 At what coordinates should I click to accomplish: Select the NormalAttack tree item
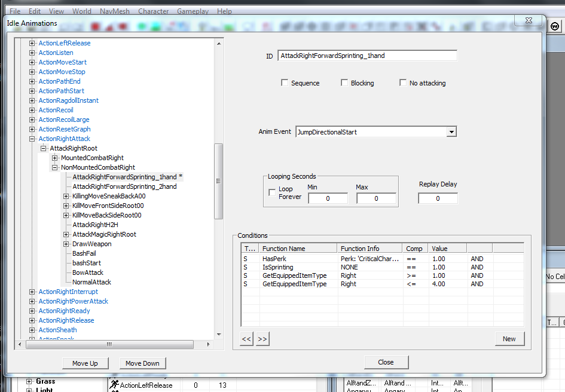pyautogui.click(x=91, y=282)
